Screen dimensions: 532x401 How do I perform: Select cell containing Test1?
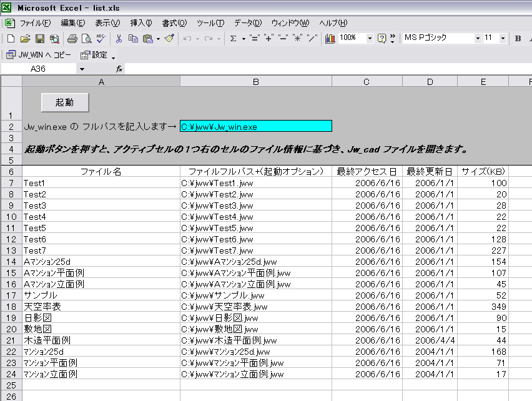101,183
